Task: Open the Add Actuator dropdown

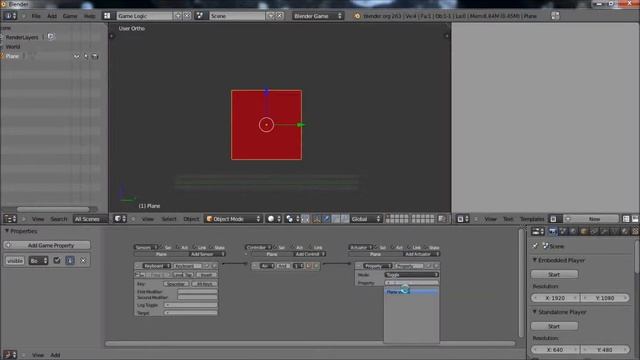Action: click(x=421, y=254)
